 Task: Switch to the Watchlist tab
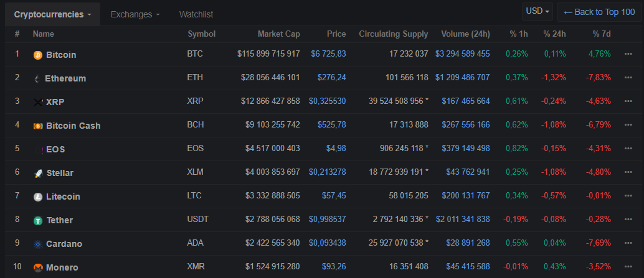point(196,14)
